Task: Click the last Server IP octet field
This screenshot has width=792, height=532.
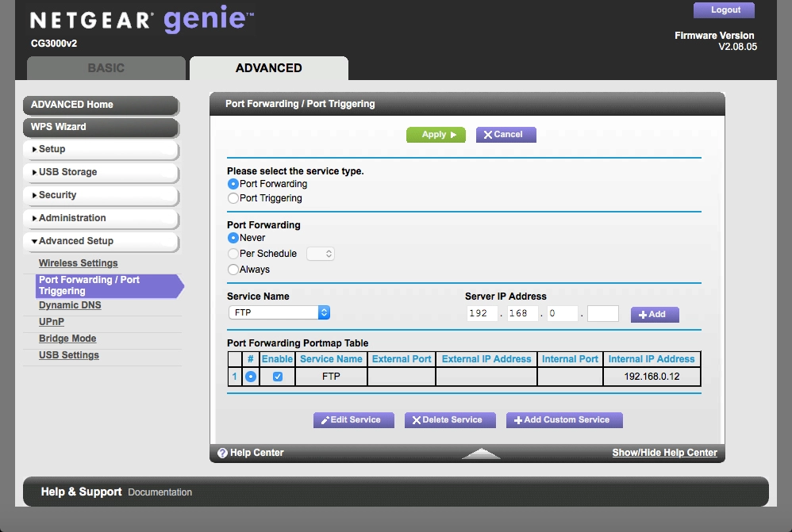Action: click(x=603, y=313)
